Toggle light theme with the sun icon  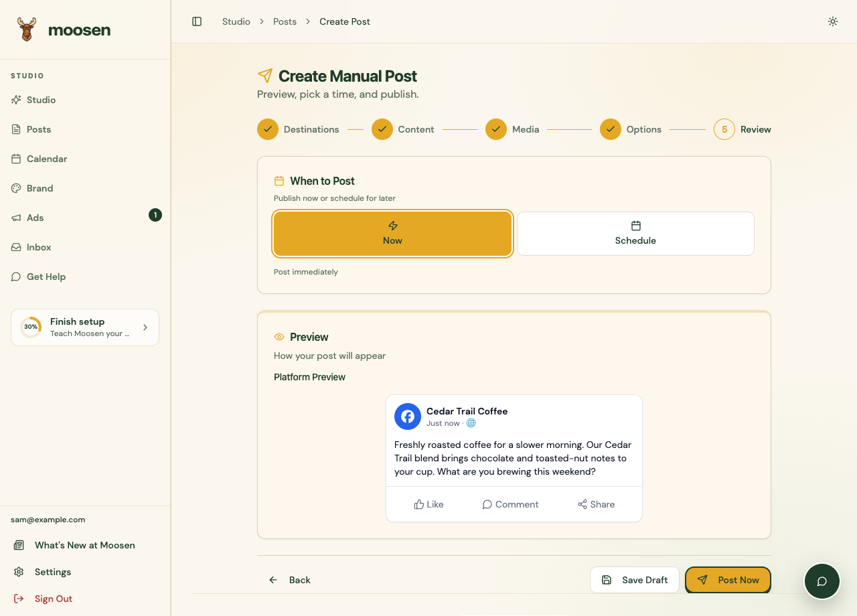point(833,21)
